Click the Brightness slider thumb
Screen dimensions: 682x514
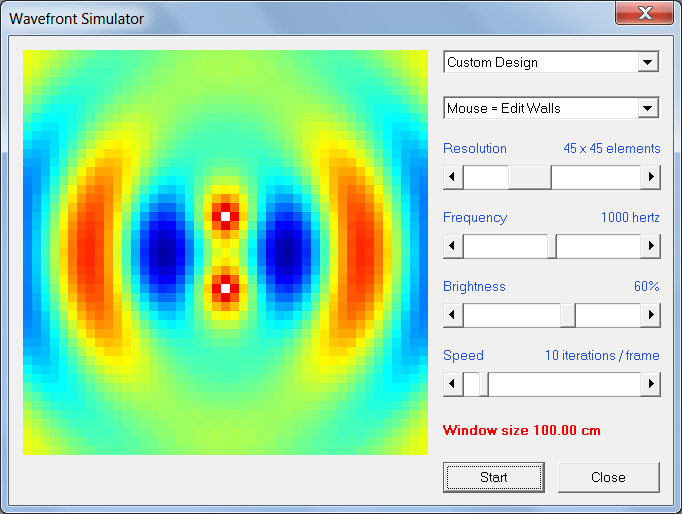[x=568, y=315]
